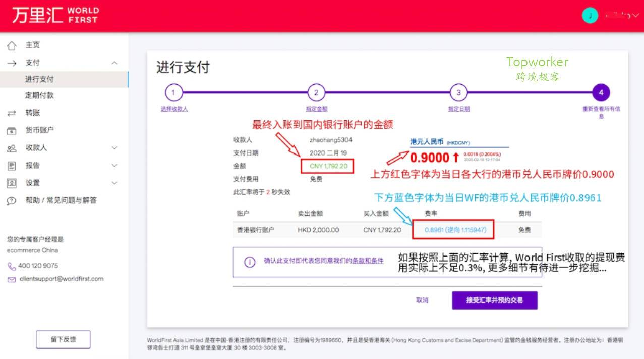Go to step 2 circle
644x359 pixels.
coord(316,92)
